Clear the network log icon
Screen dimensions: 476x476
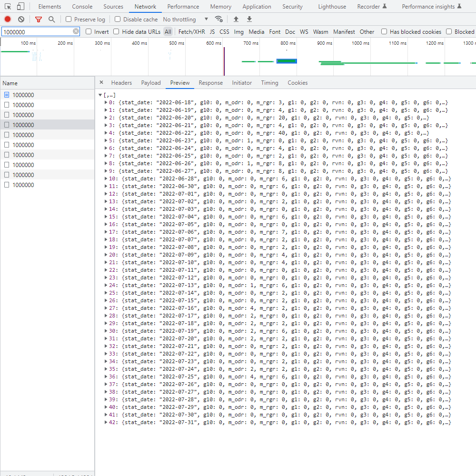click(21, 20)
